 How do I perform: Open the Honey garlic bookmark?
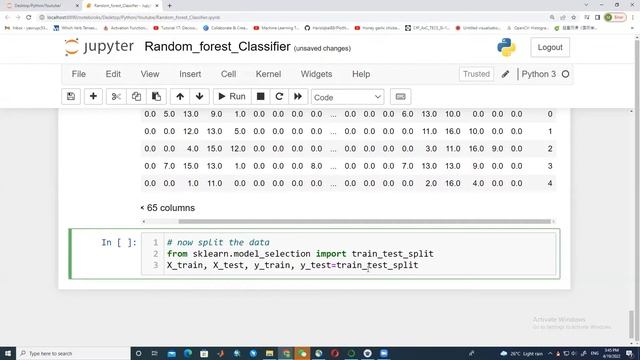tap(377, 28)
